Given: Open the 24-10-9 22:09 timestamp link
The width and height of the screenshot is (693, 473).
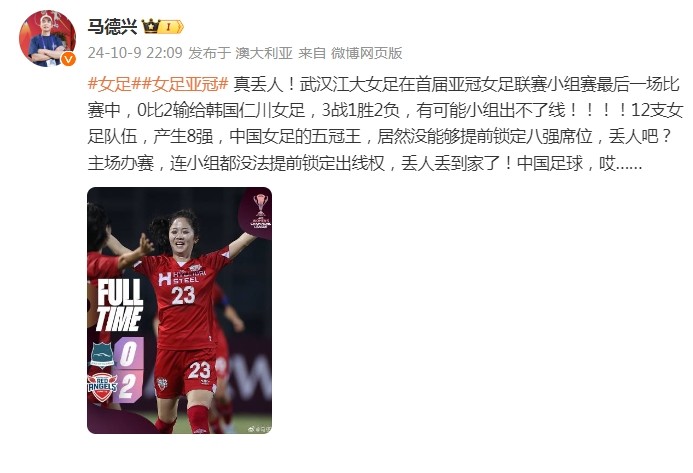Looking at the screenshot, I should coord(135,53).
